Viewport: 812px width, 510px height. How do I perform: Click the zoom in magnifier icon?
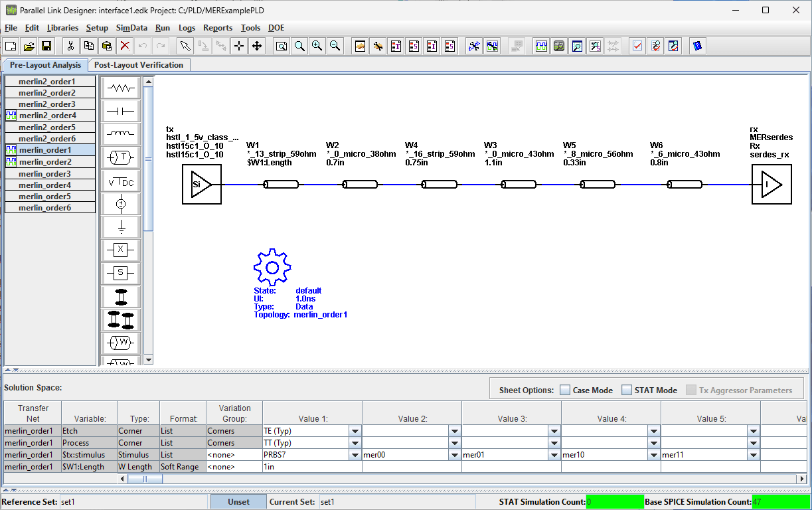(317, 46)
